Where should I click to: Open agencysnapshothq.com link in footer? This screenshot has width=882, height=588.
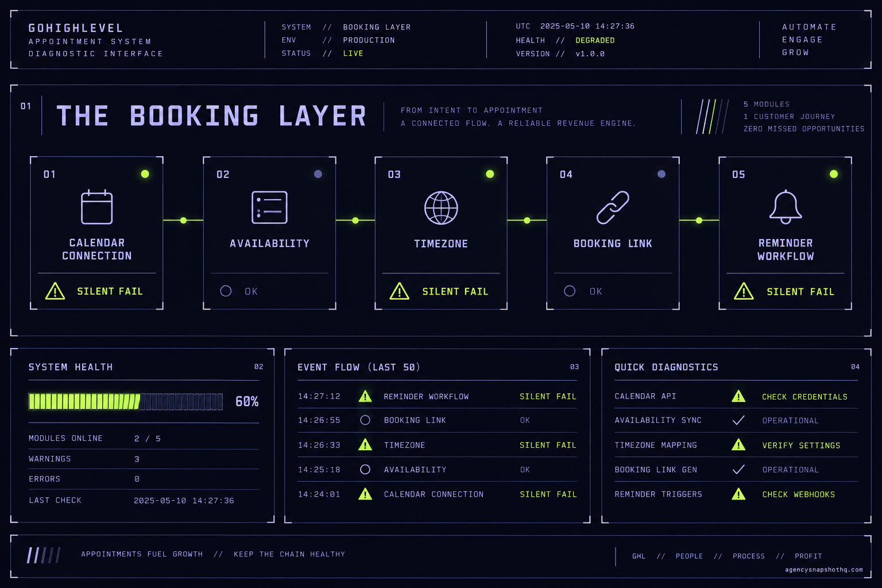pos(824,570)
